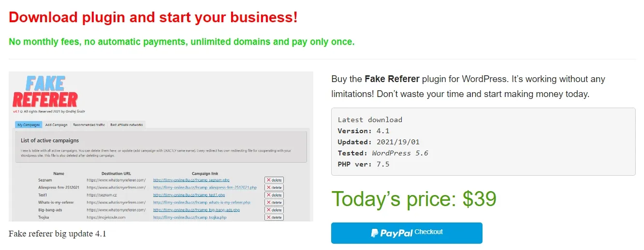Delete the Trojka campaign
Image resolution: width=644 pixels, height=250 pixels.
(x=274, y=217)
